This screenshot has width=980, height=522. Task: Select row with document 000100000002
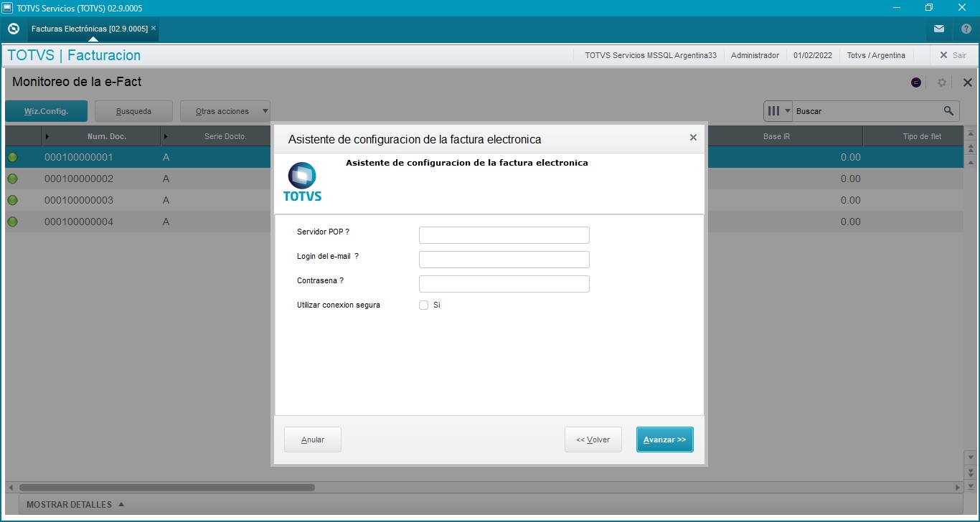[484, 179]
